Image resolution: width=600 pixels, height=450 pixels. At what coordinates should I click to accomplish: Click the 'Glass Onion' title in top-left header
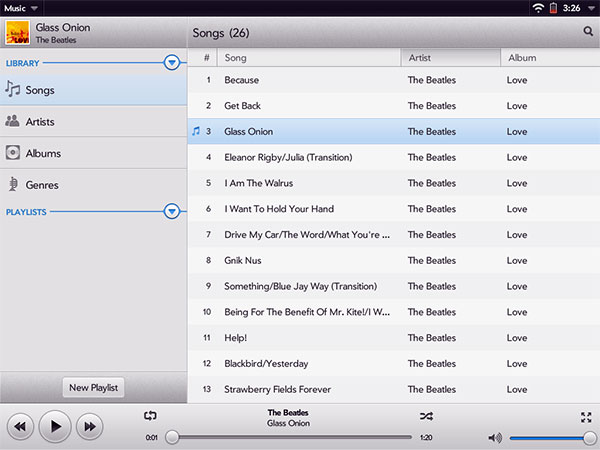coord(63,28)
